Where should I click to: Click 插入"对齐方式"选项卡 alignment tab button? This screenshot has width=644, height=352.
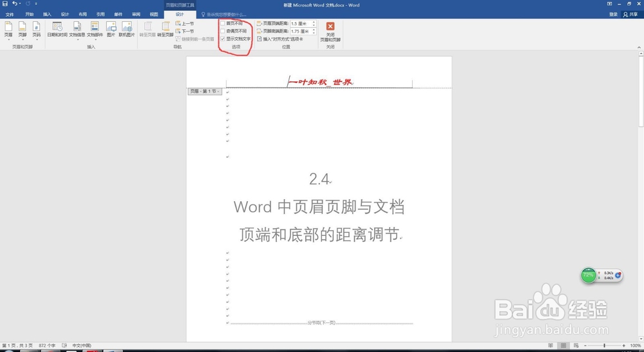pos(280,39)
